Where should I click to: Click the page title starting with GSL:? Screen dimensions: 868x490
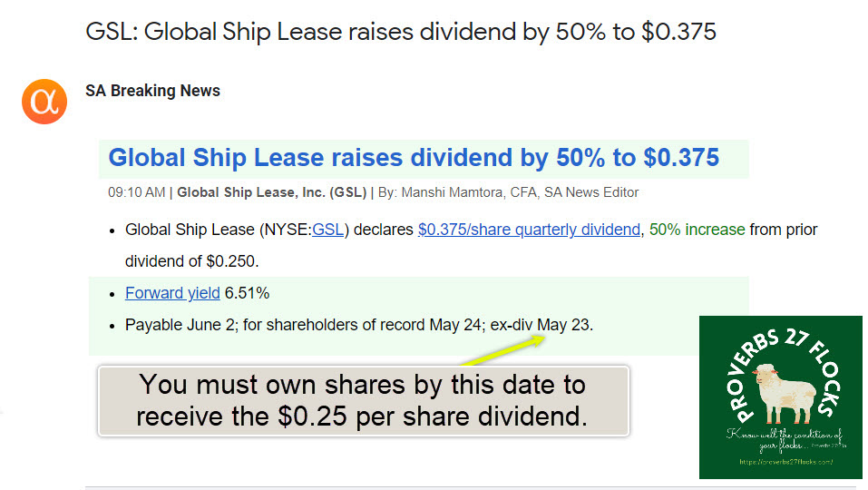click(401, 32)
